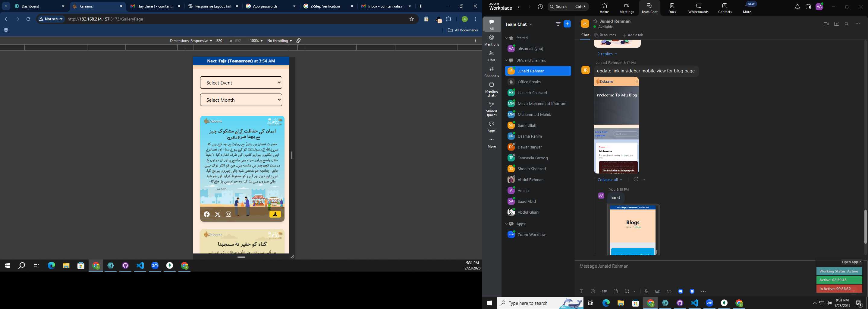Open Chrome extensions puzzle icon
Image resolution: width=868 pixels, height=309 pixels.
pos(448,19)
